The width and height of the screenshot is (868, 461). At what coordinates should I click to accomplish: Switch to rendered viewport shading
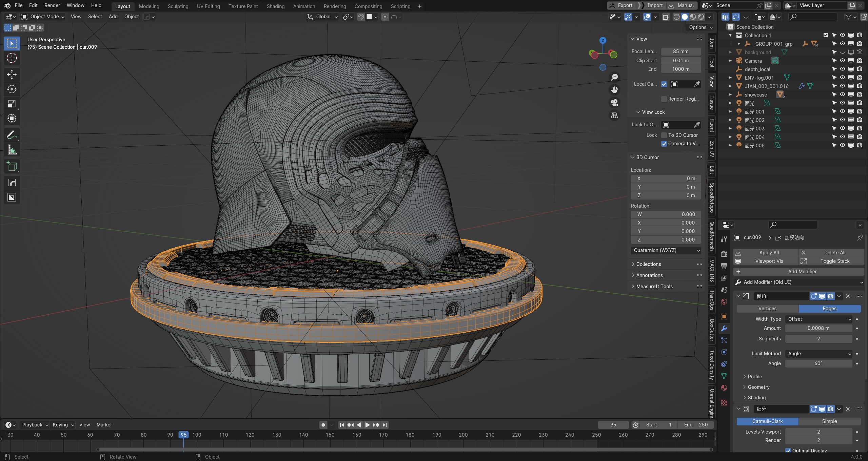701,17
